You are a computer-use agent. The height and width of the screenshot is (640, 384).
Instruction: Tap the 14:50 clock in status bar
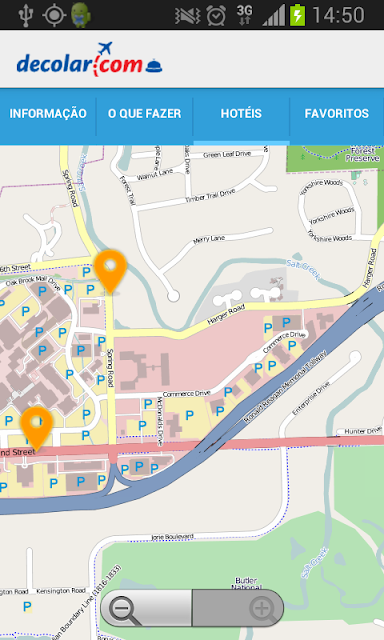tap(338, 15)
